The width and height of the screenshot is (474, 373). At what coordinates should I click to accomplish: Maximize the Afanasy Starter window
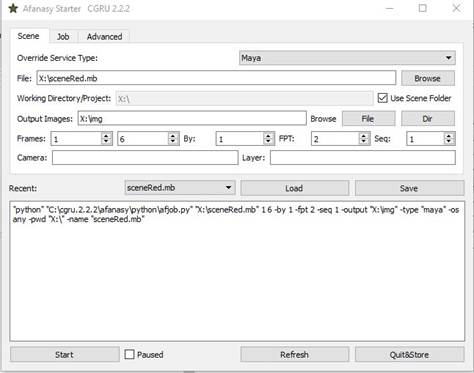pyautogui.click(x=423, y=8)
